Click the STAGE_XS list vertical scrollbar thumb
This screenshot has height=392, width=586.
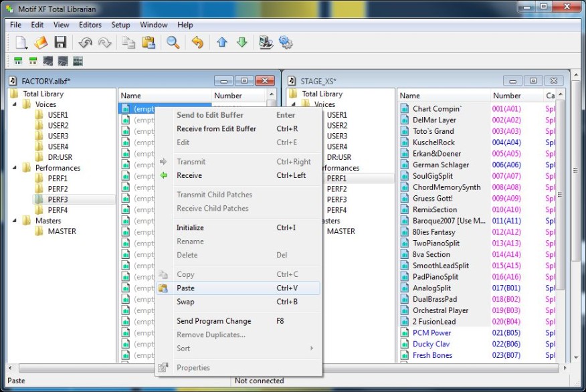pos(560,194)
